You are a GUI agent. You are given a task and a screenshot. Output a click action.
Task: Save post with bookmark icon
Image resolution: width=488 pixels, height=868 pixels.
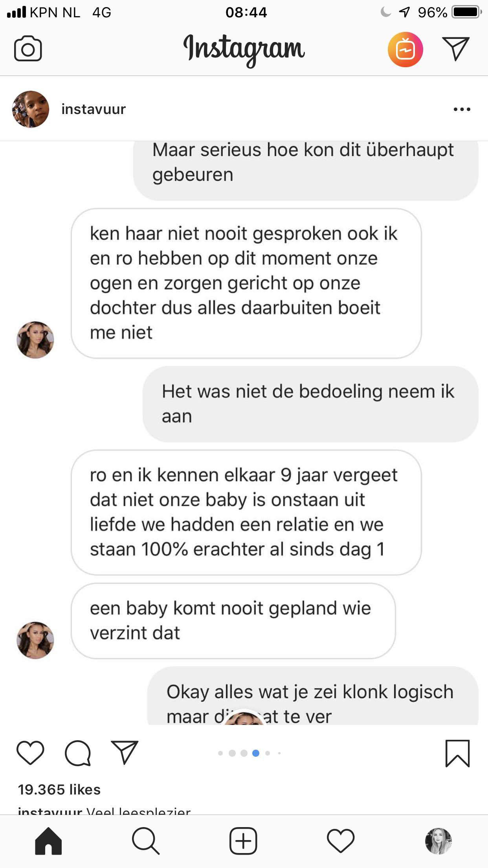457,753
